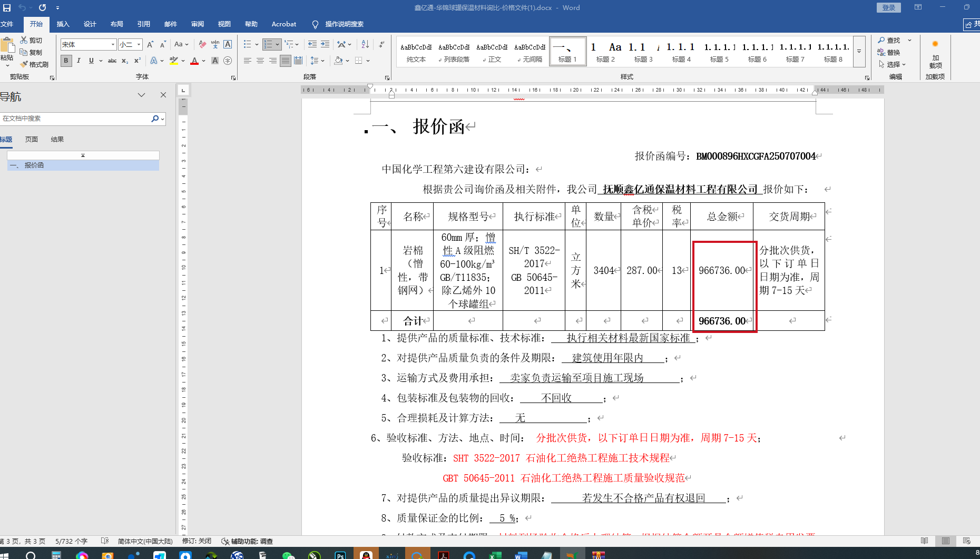
Task: Switch to Read Mode view
Action: pos(925,541)
